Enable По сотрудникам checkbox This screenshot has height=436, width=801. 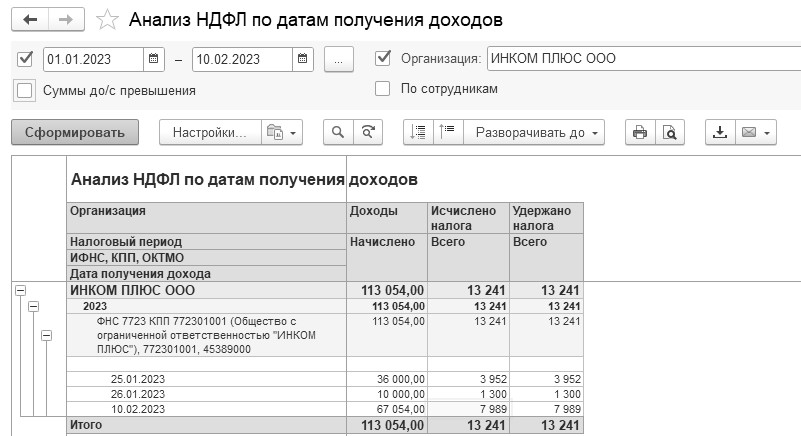pyautogui.click(x=383, y=88)
